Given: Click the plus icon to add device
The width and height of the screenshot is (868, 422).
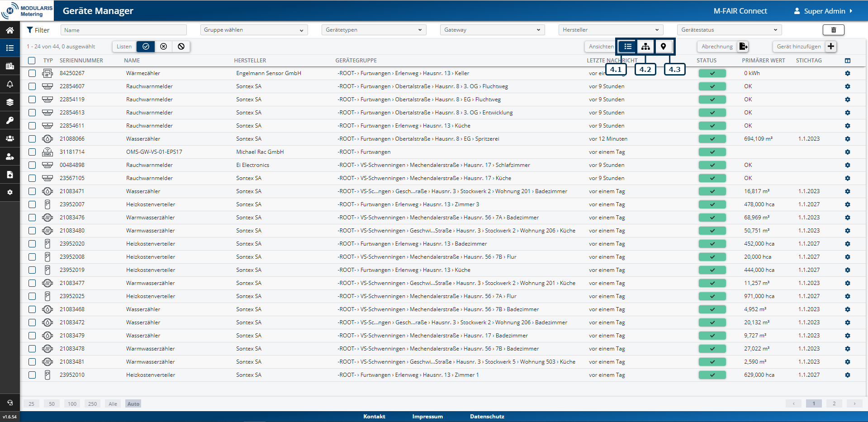Looking at the screenshot, I should pos(831,47).
